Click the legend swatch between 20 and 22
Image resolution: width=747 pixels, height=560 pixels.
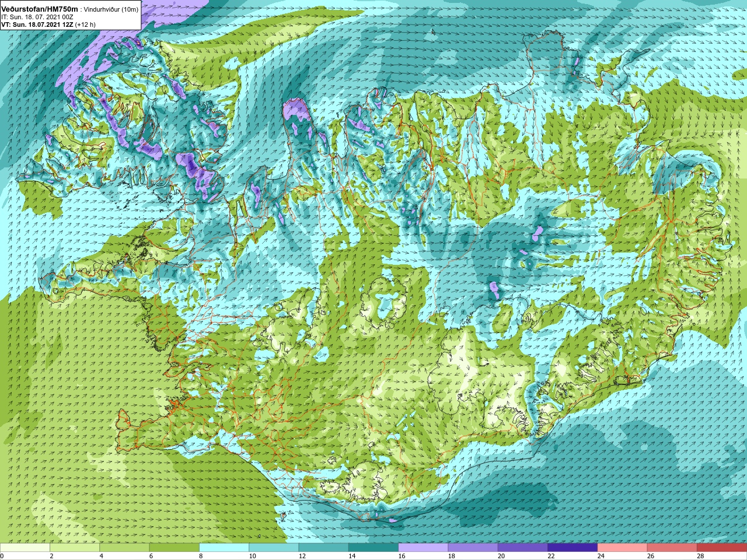[x=523, y=548]
